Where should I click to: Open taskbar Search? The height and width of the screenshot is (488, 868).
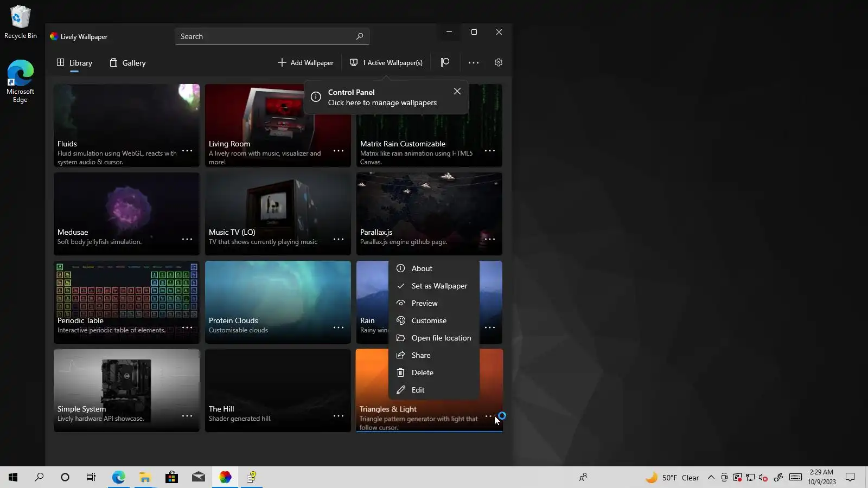(39, 477)
